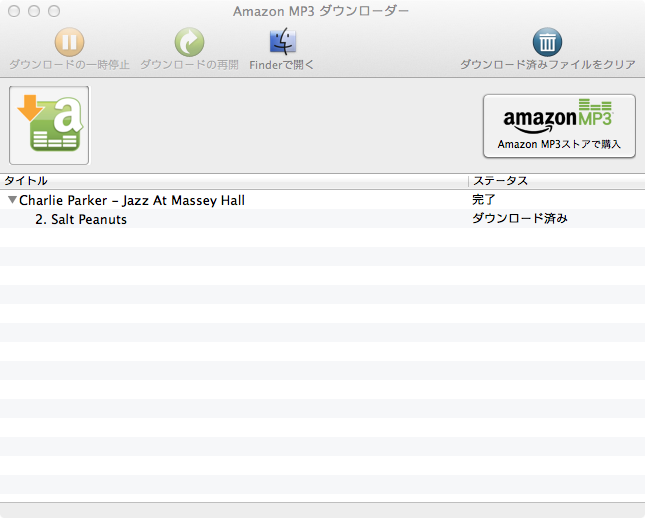Click the タイトル column header
Viewport: 645px width, 518px height.
point(234,181)
